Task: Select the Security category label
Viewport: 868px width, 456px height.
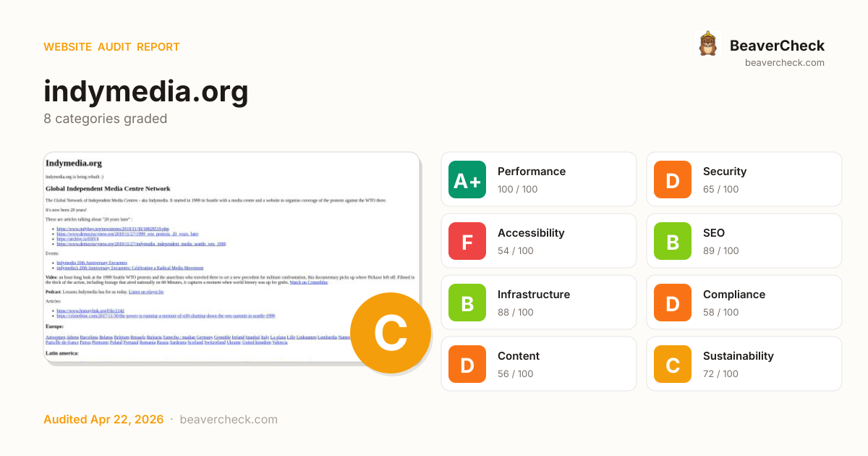Action: tap(724, 172)
